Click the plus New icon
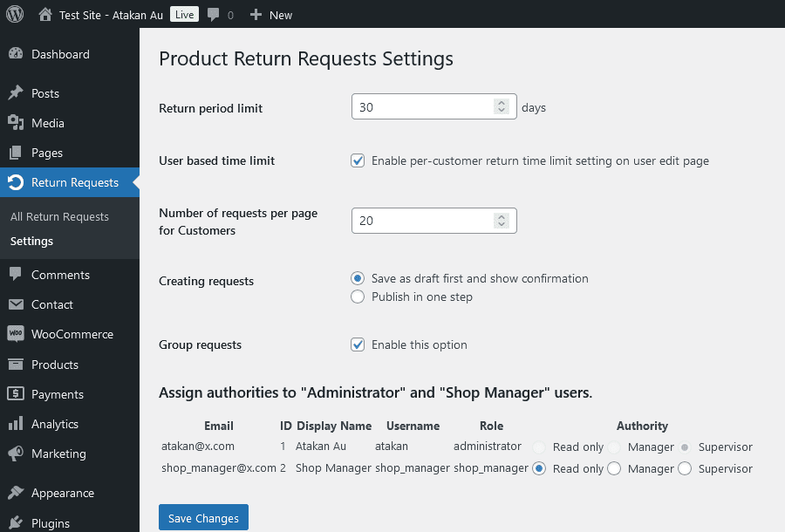 [x=256, y=15]
